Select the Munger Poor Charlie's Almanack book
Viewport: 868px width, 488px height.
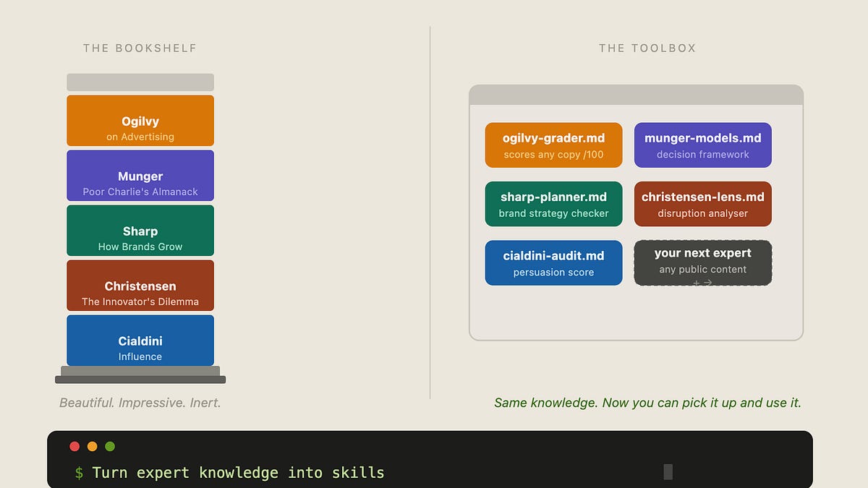point(140,176)
